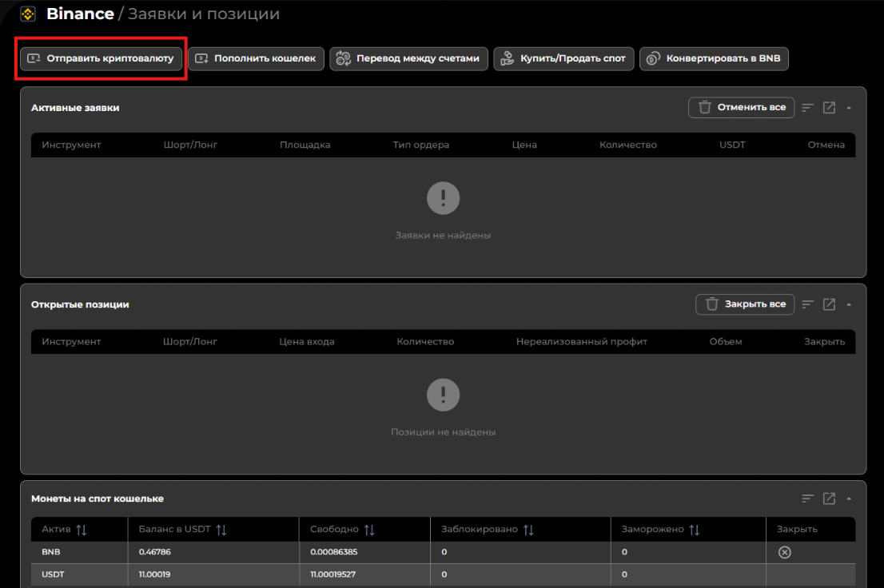Viewport: 884px width, 588px height.
Task: Sort the table by Заморожено column
Action: pos(695,530)
